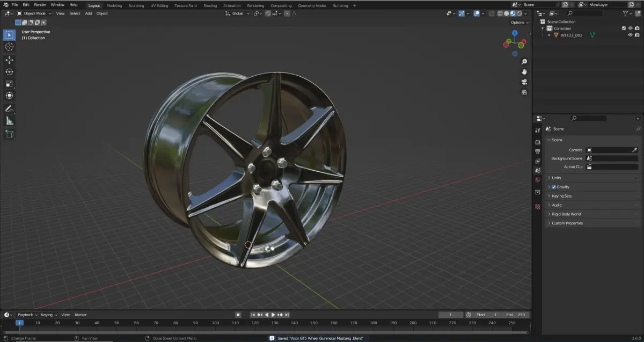
Task: Toggle camera view with the camera icon
Action: pos(524,82)
